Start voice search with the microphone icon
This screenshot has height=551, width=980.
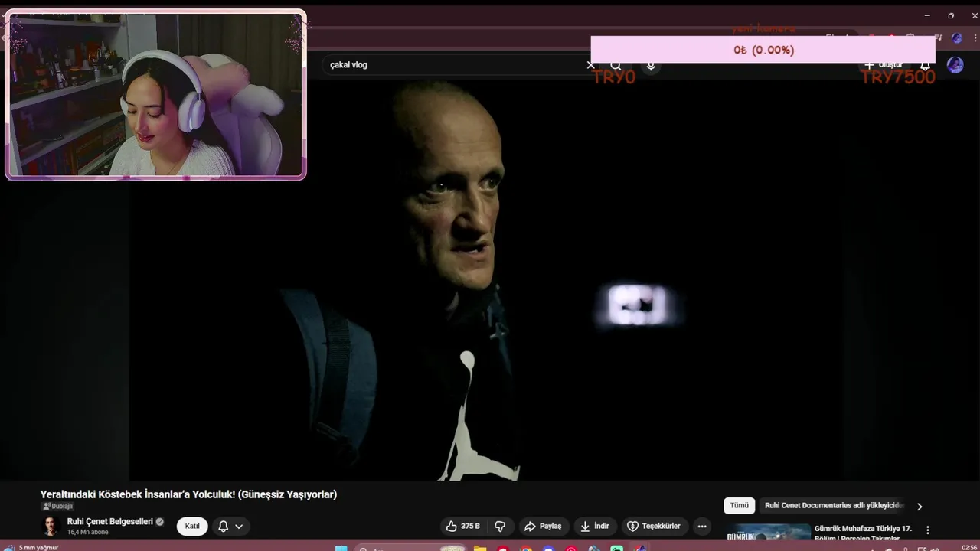click(x=651, y=66)
